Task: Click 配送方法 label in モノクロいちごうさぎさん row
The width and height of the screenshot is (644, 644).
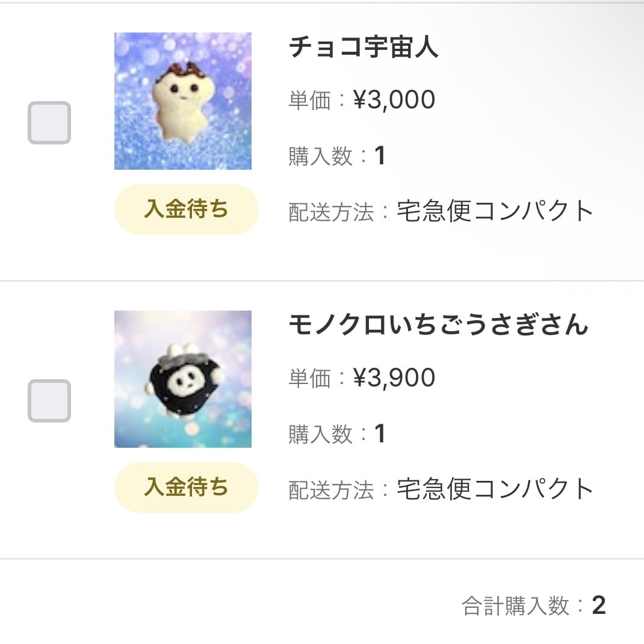Action: (x=331, y=491)
